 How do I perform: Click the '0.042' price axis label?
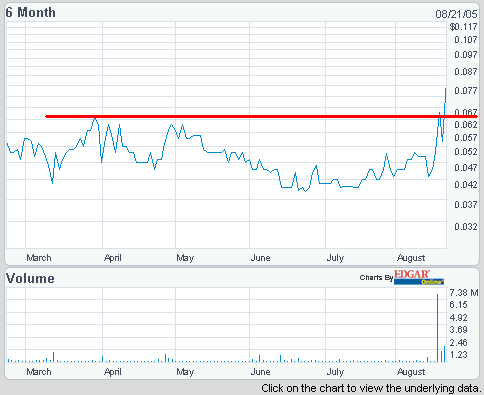pos(466,184)
